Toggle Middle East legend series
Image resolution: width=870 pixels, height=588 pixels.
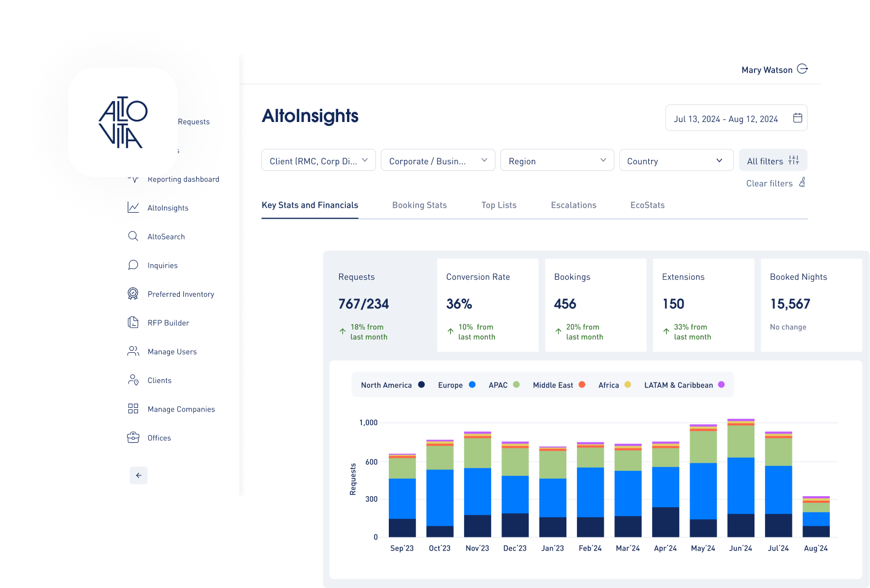559,385
